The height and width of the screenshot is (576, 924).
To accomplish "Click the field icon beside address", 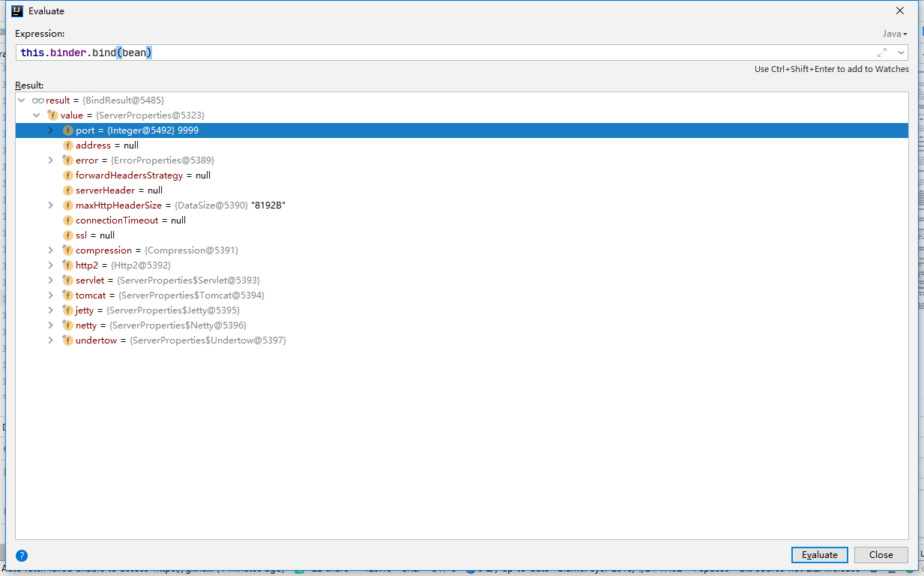I will tap(68, 145).
